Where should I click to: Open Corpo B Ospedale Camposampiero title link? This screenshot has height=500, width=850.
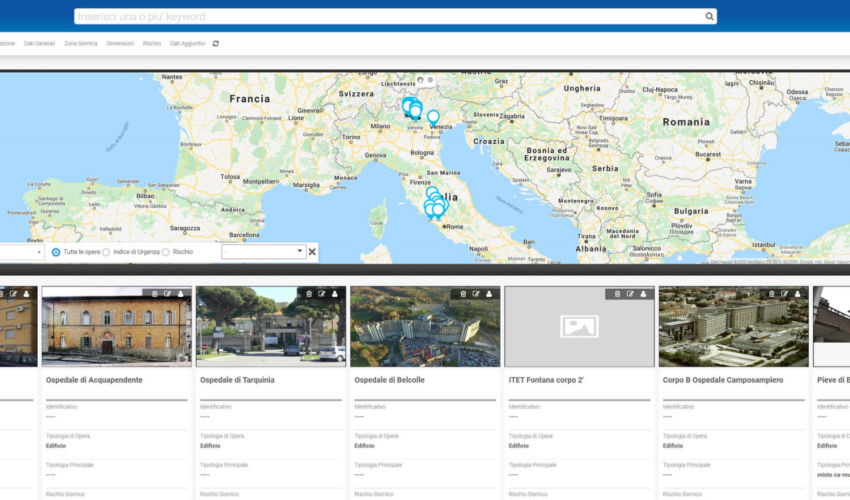[723, 380]
